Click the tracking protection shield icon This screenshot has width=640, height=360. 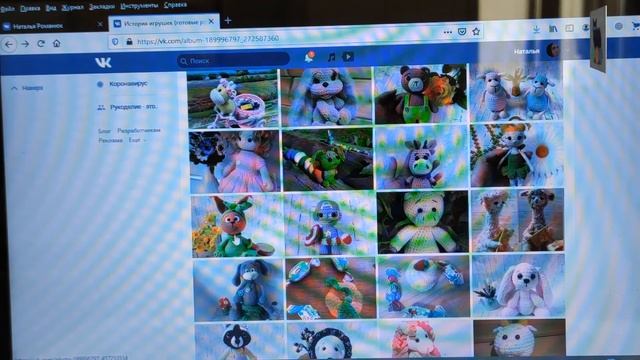[x=116, y=42]
